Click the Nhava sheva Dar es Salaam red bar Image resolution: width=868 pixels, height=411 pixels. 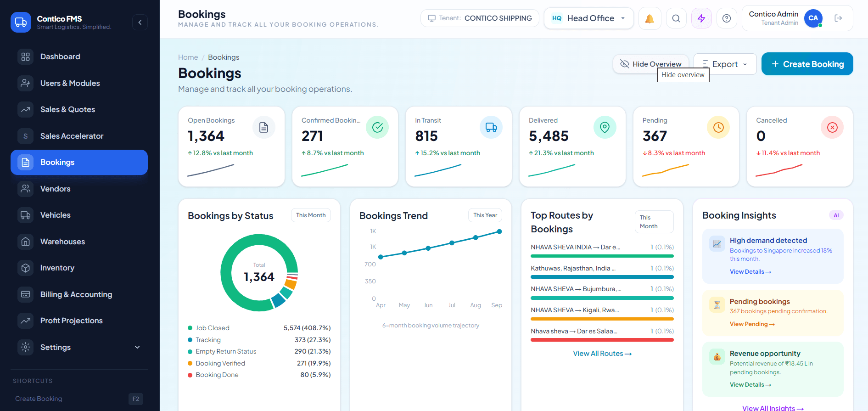coord(602,340)
